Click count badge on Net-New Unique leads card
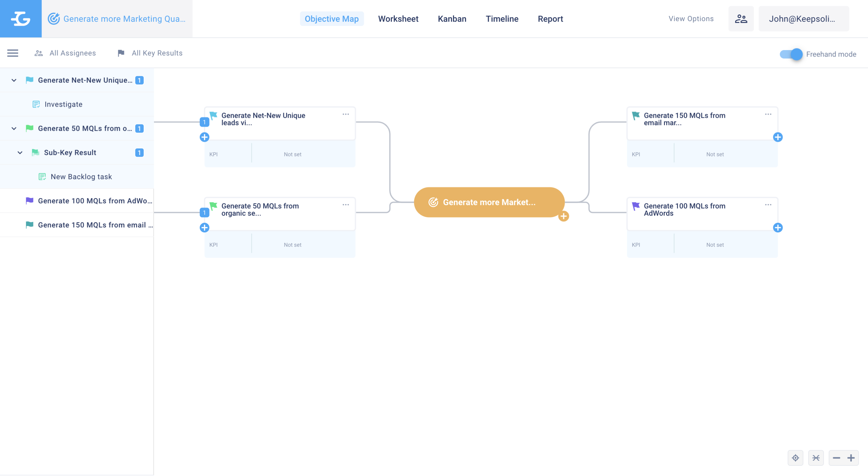Viewport: 868px width, 476px height. 205,122
